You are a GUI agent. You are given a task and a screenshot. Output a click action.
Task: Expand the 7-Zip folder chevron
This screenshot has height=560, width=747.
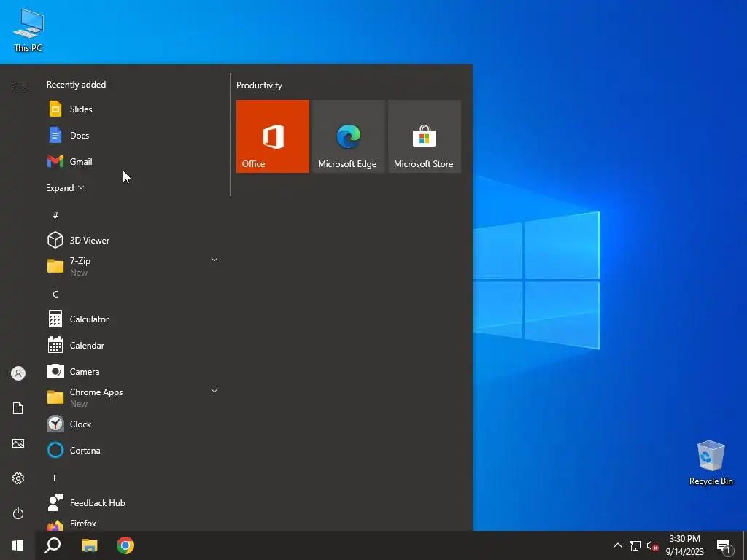214,260
